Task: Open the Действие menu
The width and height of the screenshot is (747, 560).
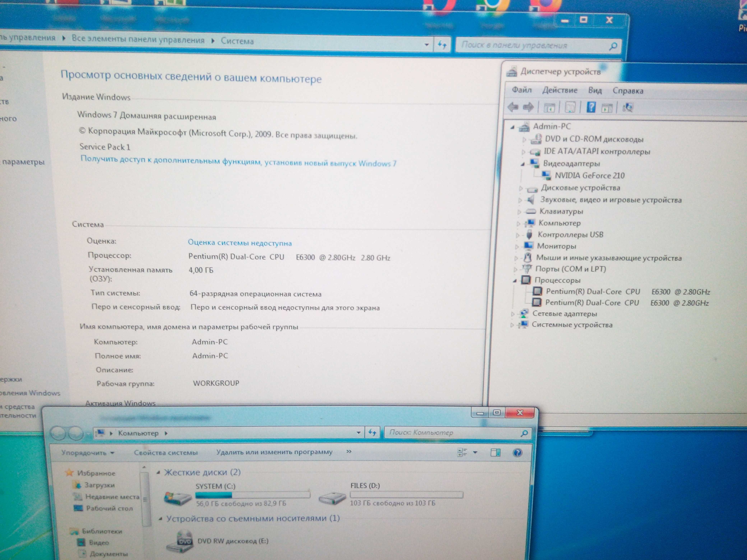Action: coord(560,90)
